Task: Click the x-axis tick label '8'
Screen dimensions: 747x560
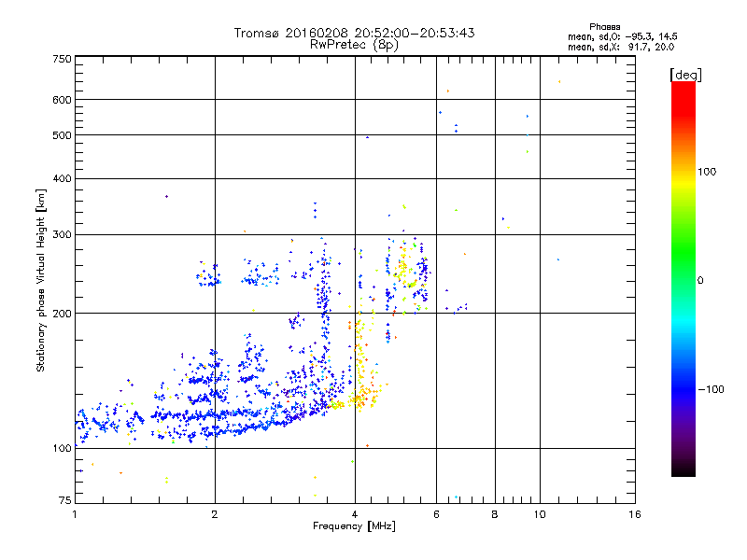Action: pyautogui.click(x=495, y=514)
